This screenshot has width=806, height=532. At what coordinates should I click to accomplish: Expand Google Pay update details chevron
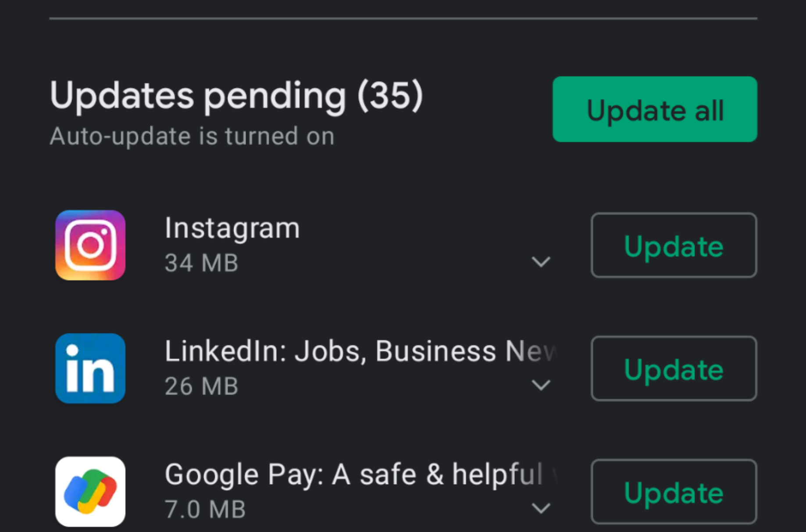541,508
